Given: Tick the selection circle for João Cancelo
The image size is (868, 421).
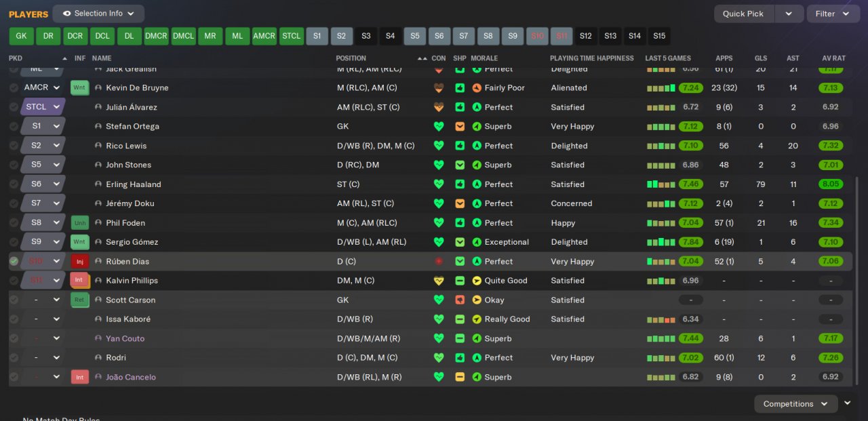Looking at the screenshot, I should [14, 377].
